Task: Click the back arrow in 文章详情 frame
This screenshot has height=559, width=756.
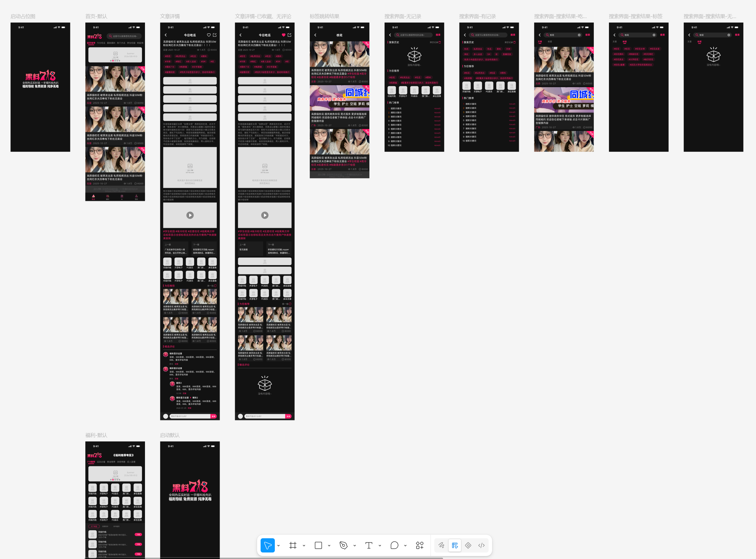Action: 165,35
